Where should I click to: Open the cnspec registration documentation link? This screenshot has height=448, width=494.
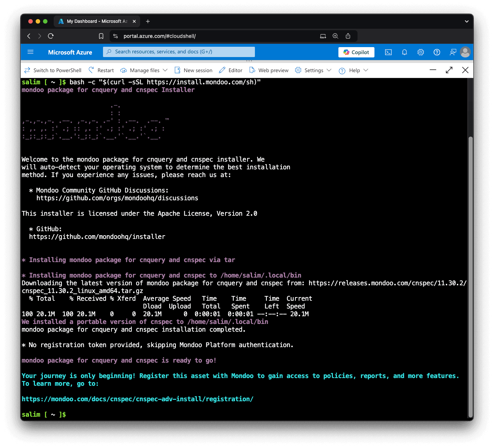click(x=137, y=399)
